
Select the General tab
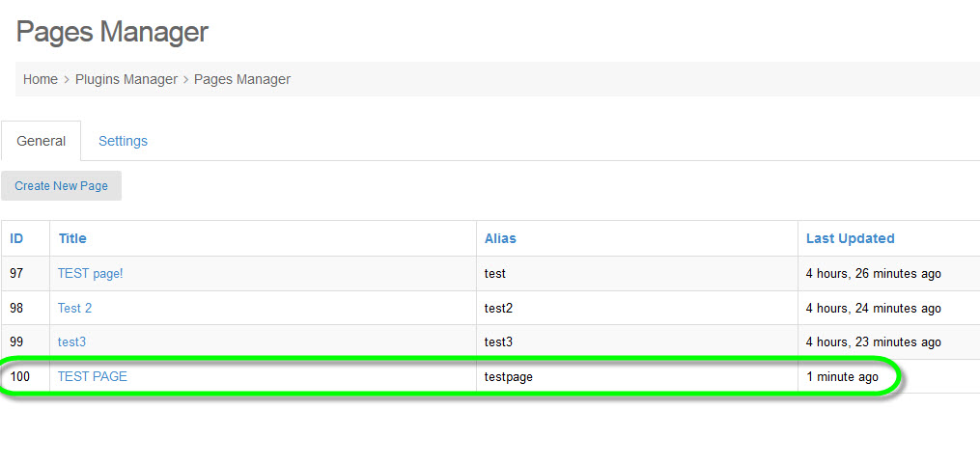tap(42, 141)
